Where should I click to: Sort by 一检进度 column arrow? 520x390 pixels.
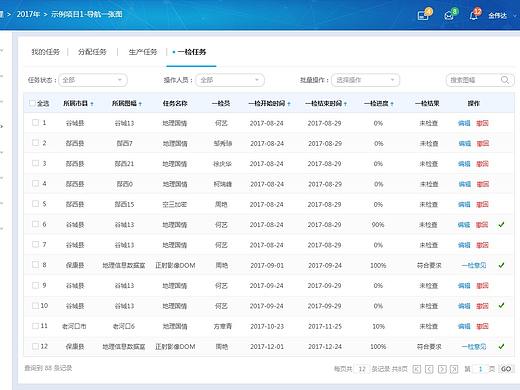coord(392,104)
